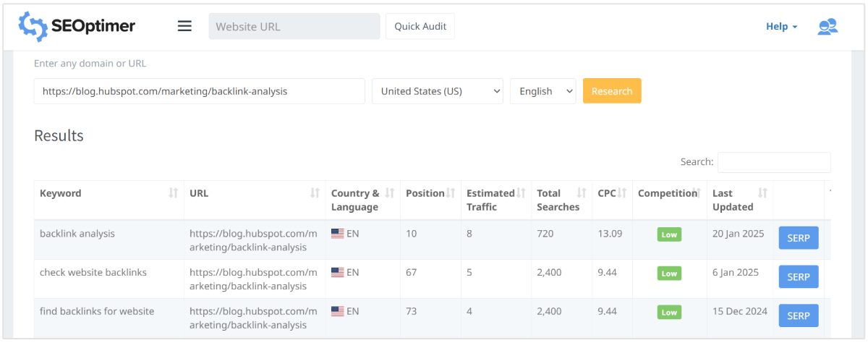Click the results Search filter box

pyautogui.click(x=773, y=162)
